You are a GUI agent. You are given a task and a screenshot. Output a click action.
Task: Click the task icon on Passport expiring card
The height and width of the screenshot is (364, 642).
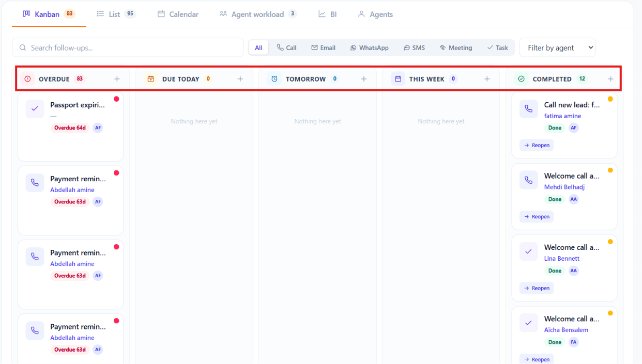point(35,109)
